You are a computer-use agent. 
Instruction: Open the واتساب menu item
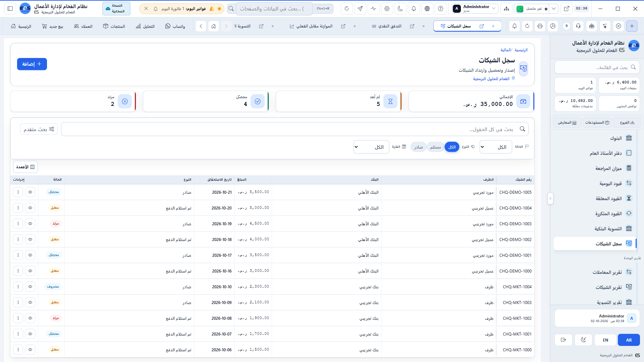175,26
